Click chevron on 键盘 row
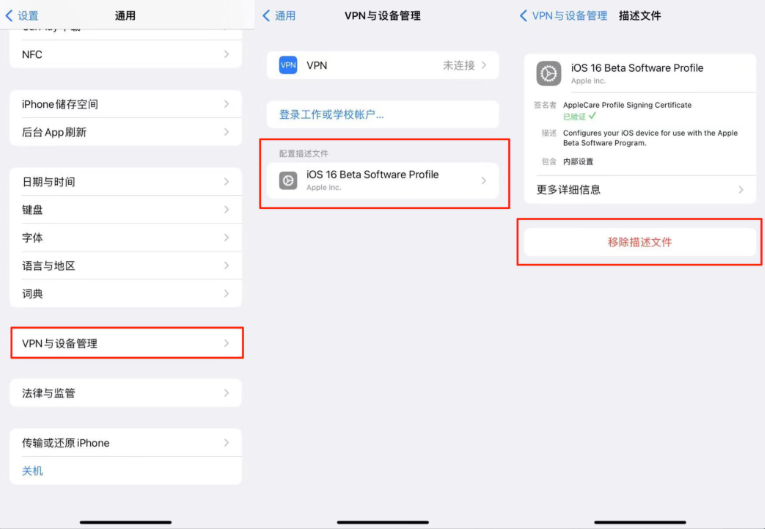This screenshot has height=529, width=765. click(x=226, y=210)
